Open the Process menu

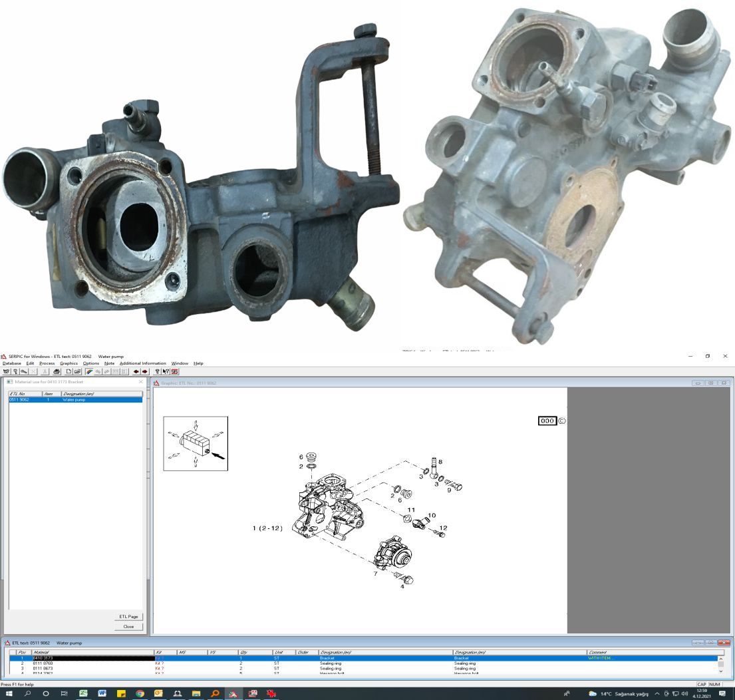[x=47, y=363]
